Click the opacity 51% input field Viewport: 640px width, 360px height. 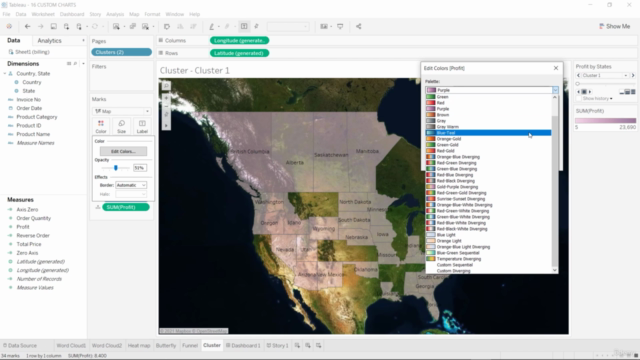[140, 168]
